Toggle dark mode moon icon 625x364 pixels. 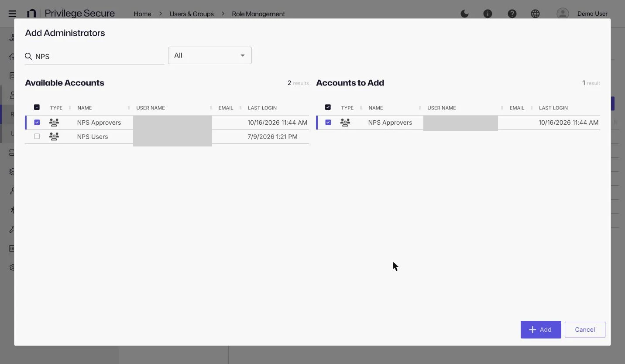(465, 14)
